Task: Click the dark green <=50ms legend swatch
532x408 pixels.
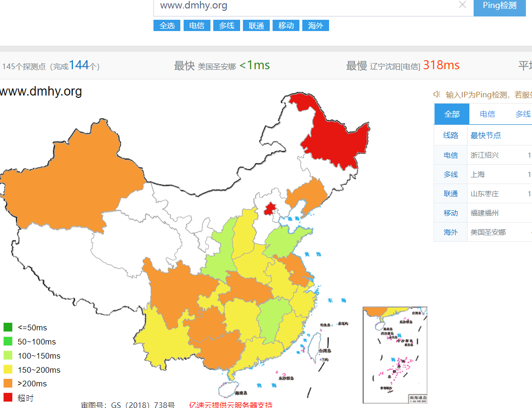Action: coord(8,327)
